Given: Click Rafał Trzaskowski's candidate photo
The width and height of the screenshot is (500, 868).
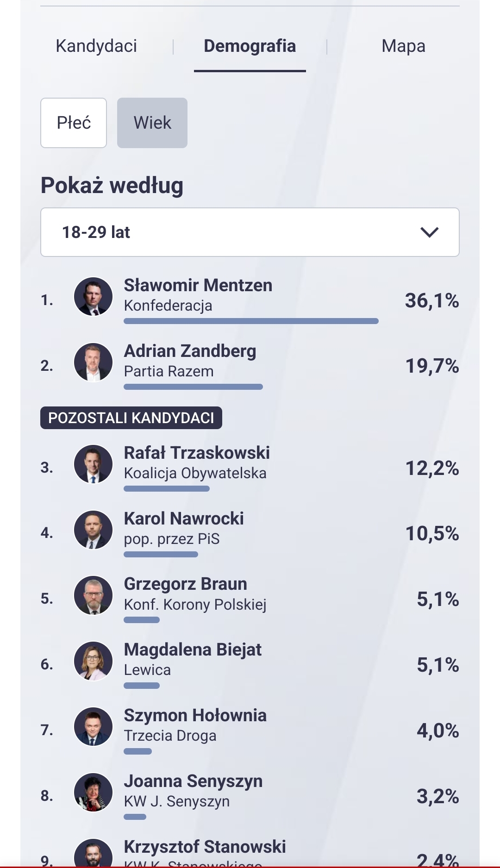Looking at the screenshot, I should pos(93,464).
